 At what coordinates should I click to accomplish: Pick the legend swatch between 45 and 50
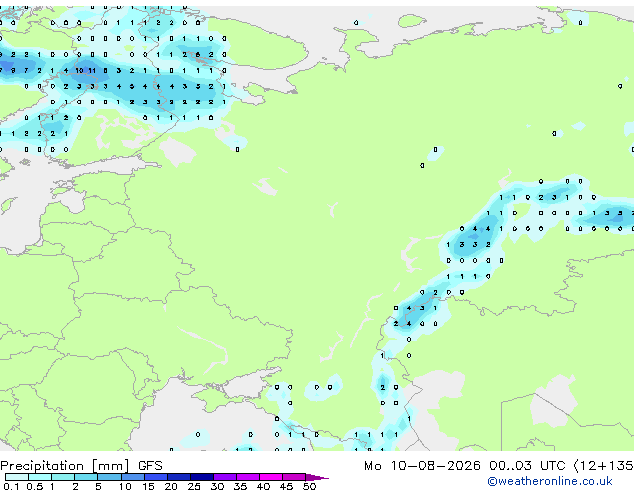(294, 477)
